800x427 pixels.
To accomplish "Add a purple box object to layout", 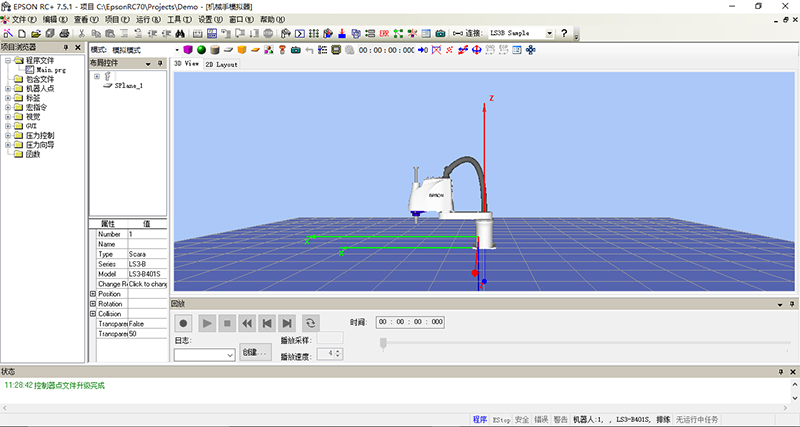I will click(187, 49).
